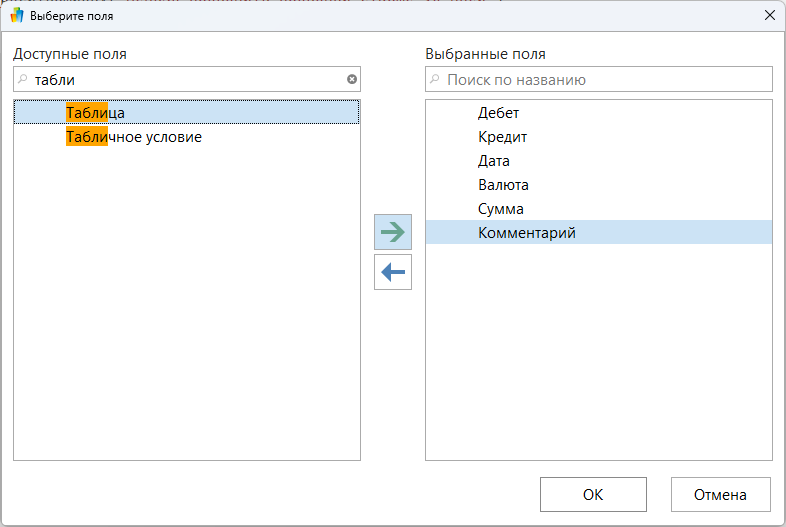
Task: Select the highlighted "Комментарий" field
Action: coord(527,233)
